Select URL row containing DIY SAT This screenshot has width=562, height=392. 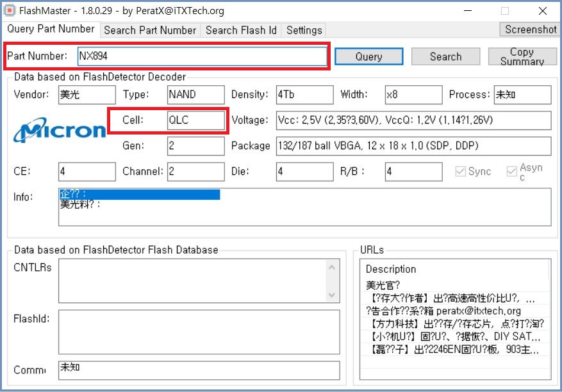pos(455,336)
